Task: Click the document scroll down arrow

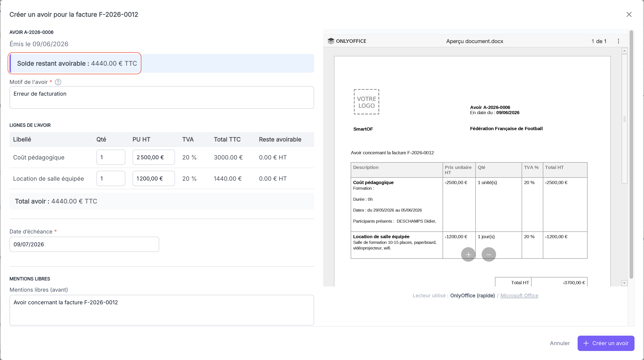Action: [625, 283]
